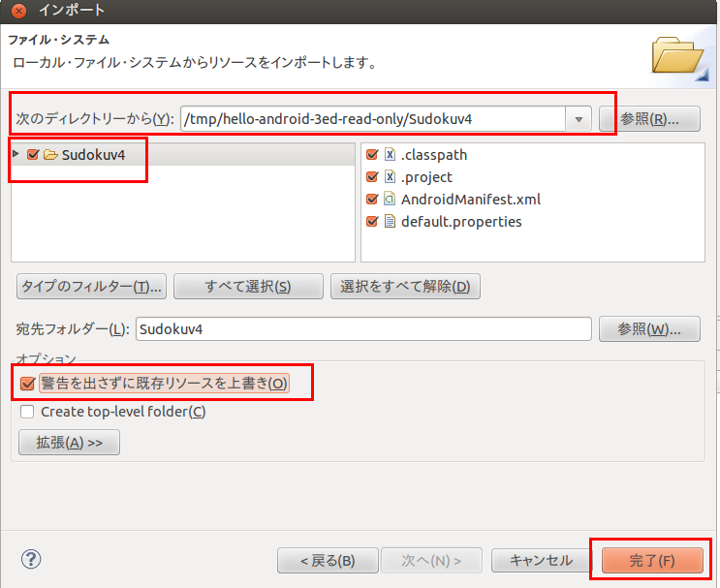Finish import with 完了(F) button
Image resolution: width=720 pixels, height=588 pixels.
click(x=652, y=561)
